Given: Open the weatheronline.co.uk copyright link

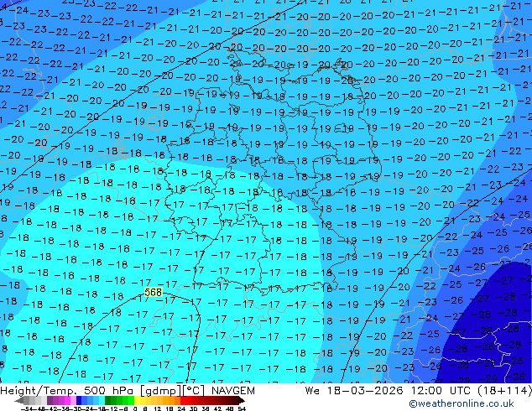Looking at the screenshot, I should pyautogui.click(x=461, y=403).
